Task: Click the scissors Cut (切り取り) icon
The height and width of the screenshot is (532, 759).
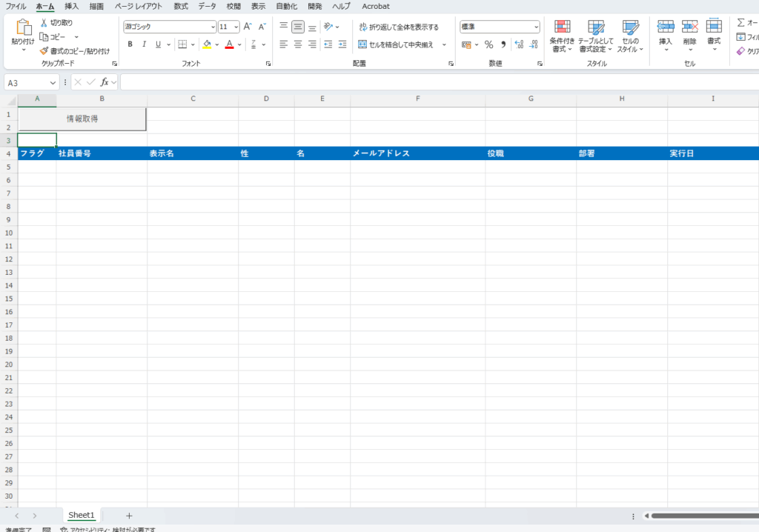Action: (44, 23)
